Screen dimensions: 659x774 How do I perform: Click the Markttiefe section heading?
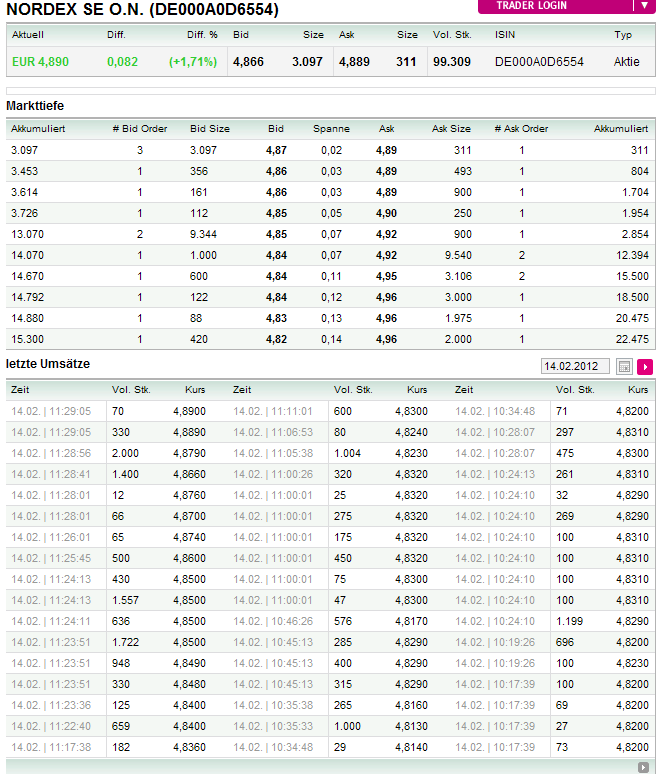coord(35,106)
